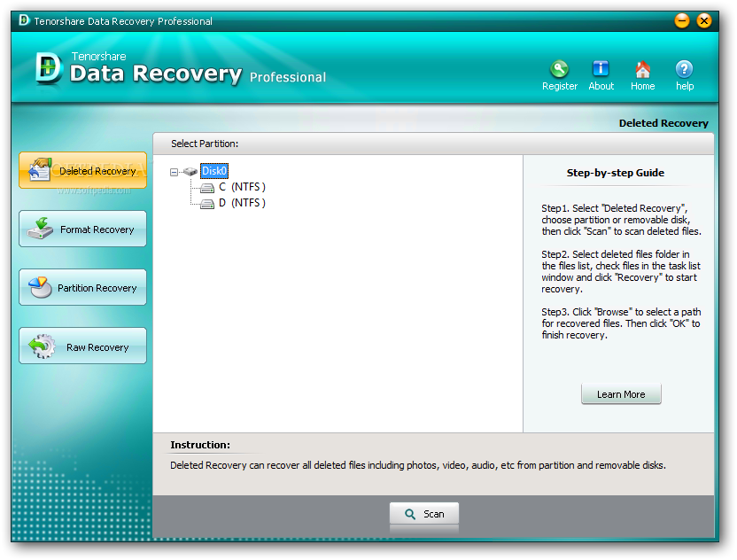Screen dimensions: 737x560
Task: Click the Home label
Action: 642,86
